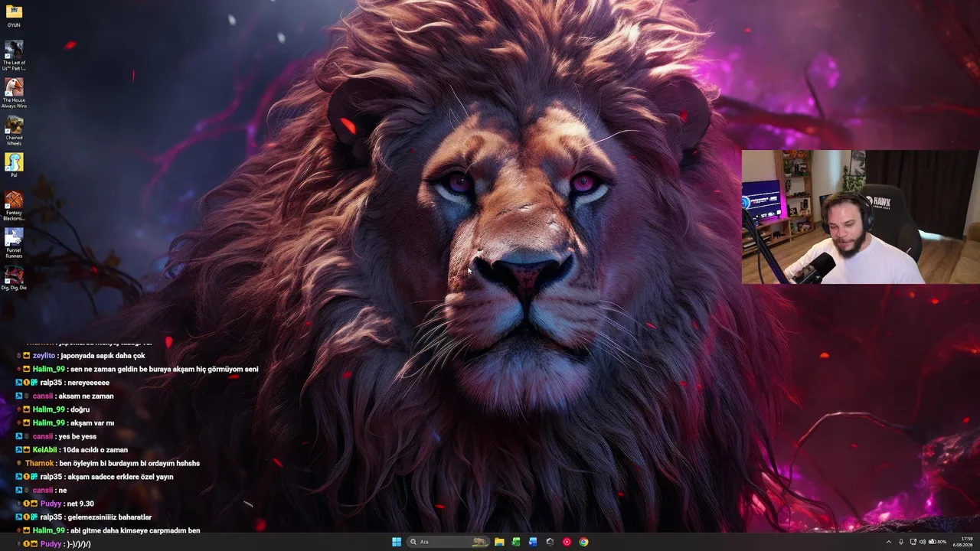Open File Explorer from the taskbar
Viewport: 980px width, 551px height.
(x=499, y=542)
